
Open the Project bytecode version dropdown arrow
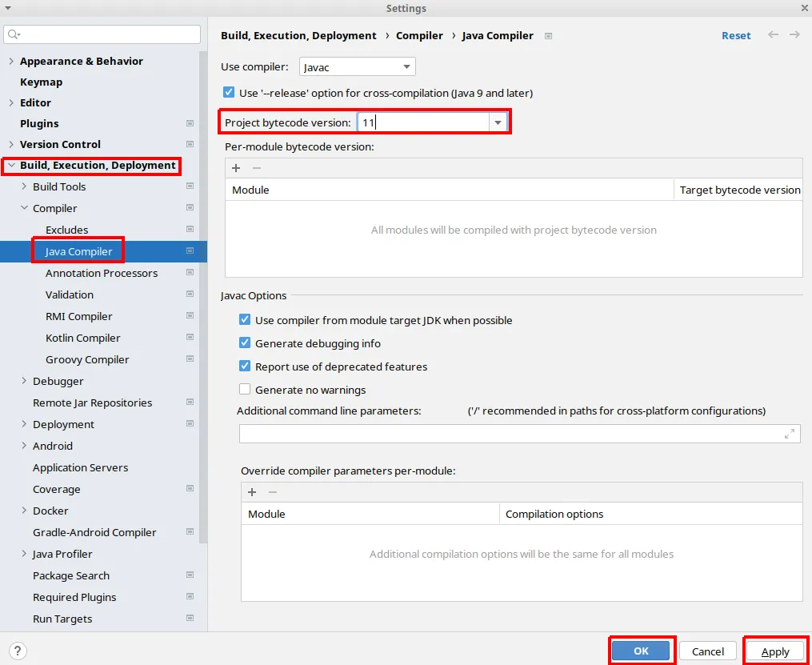tap(498, 122)
